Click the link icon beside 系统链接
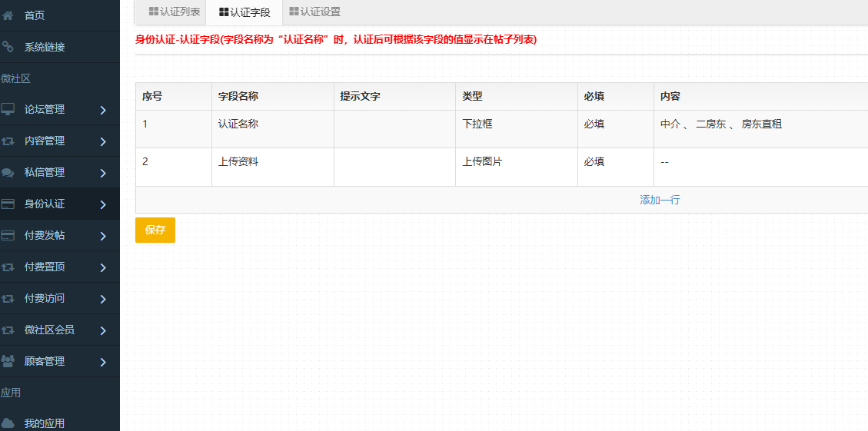The image size is (868, 431). tap(8, 47)
